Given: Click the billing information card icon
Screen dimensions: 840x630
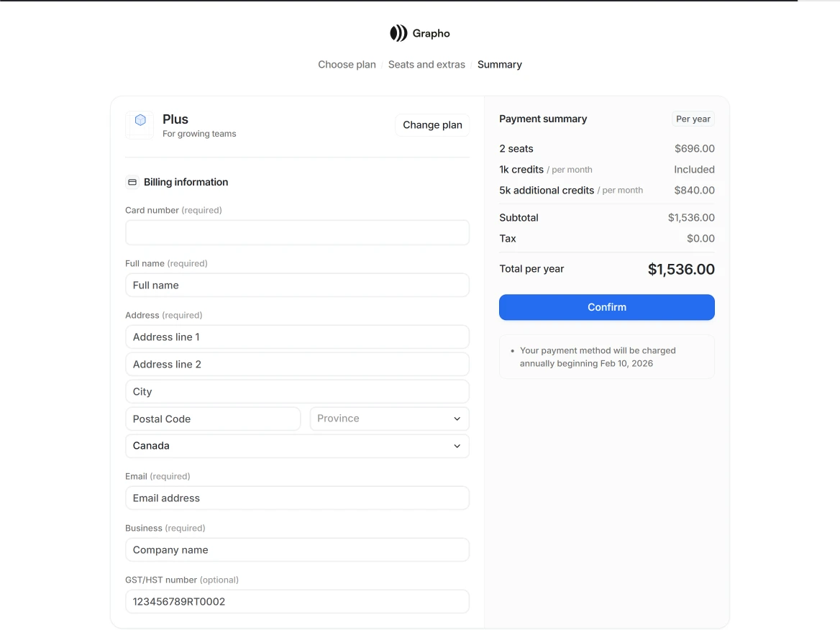Looking at the screenshot, I should [132, 183].
